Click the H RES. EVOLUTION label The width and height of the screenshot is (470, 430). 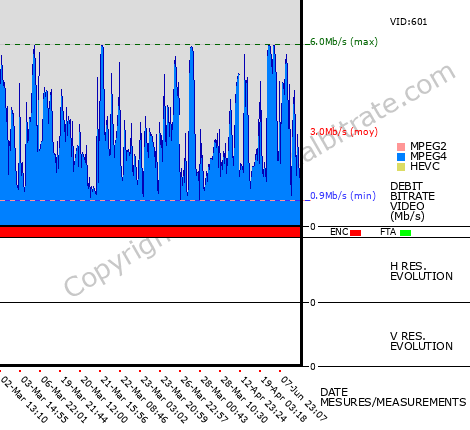click(421, 271)
